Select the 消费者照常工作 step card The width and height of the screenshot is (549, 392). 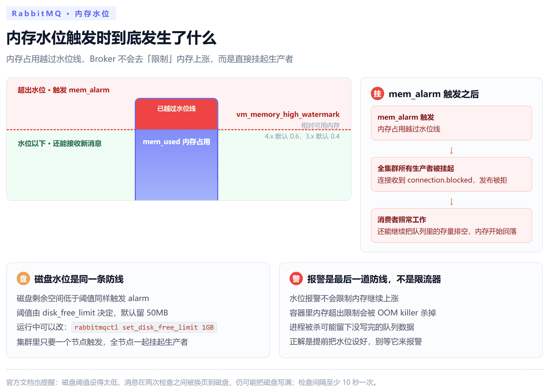[x=451, y=225]
